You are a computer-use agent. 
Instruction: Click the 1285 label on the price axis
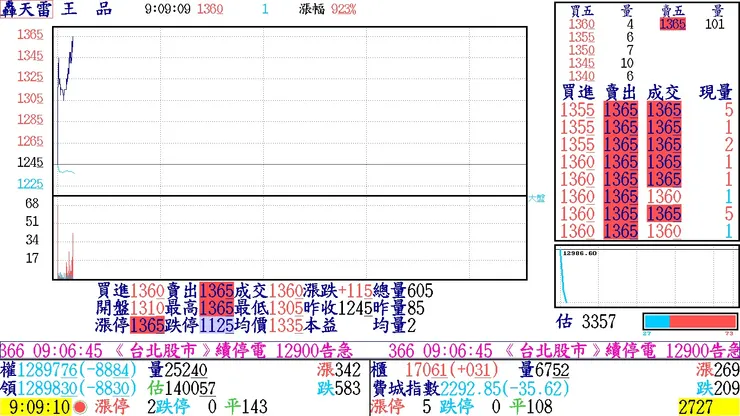tap(30, 119)
